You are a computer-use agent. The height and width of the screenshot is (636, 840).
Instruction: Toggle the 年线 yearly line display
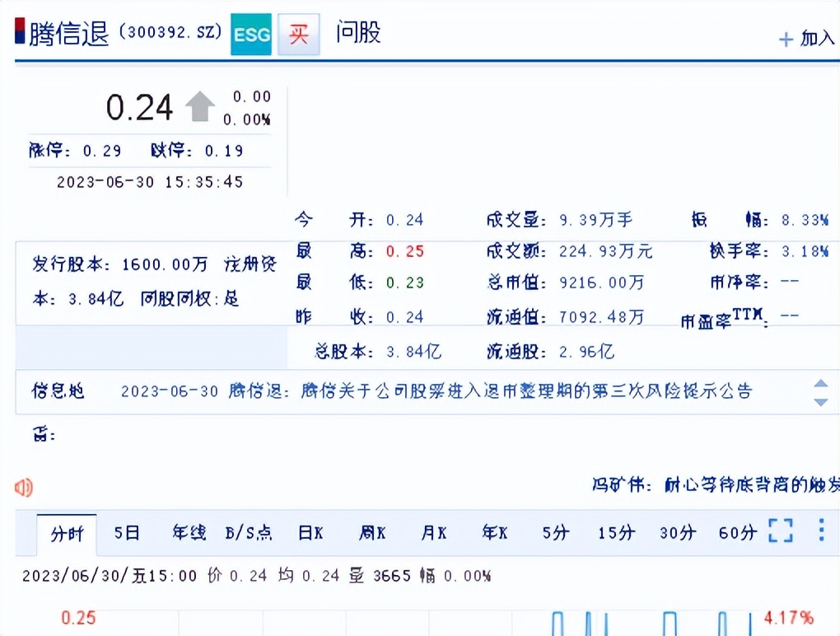[188, 533]
